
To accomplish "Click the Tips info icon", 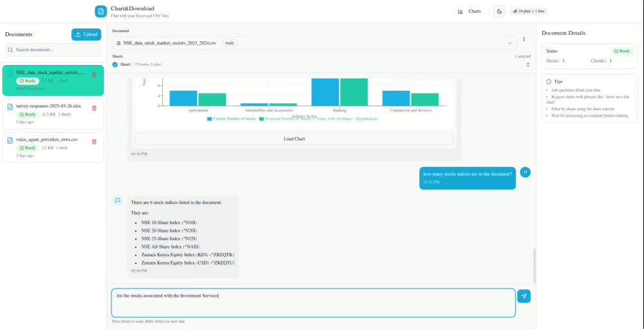I will 548,82.
